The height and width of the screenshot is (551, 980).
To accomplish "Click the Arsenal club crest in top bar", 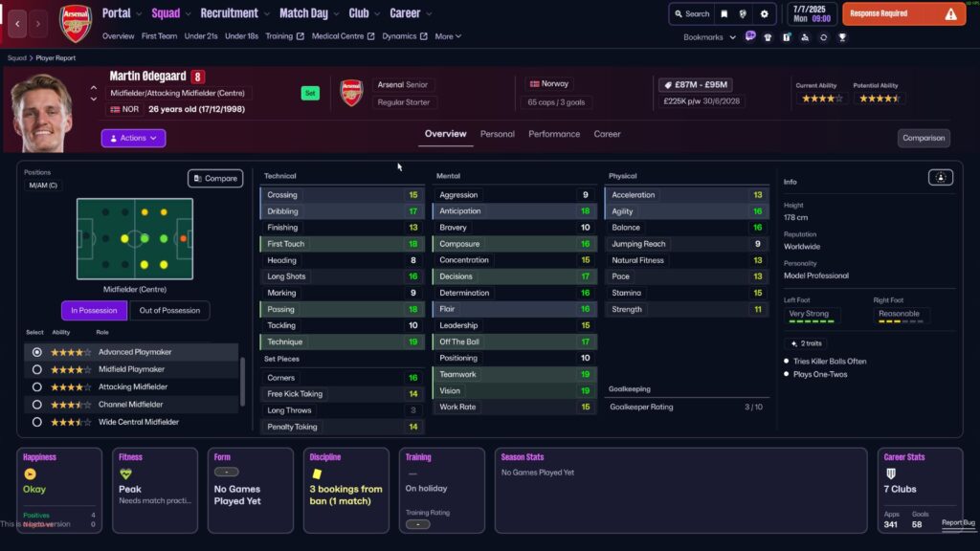I will 76,24.
